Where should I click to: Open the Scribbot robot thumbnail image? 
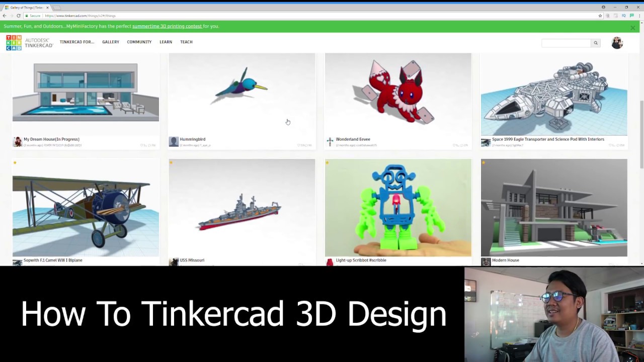[x=398, y=208]
